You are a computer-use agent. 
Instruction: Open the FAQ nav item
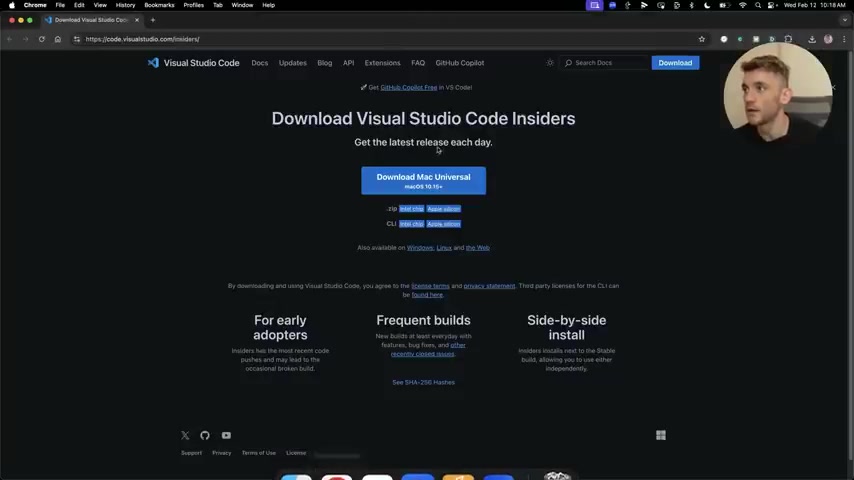(x=418, y=63)
